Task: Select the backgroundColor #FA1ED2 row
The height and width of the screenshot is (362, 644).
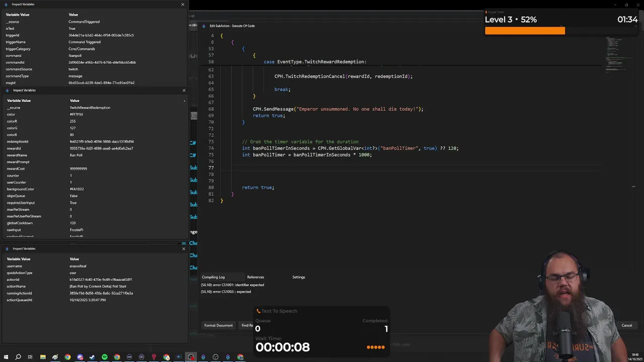Action: [x=94, y=189]
